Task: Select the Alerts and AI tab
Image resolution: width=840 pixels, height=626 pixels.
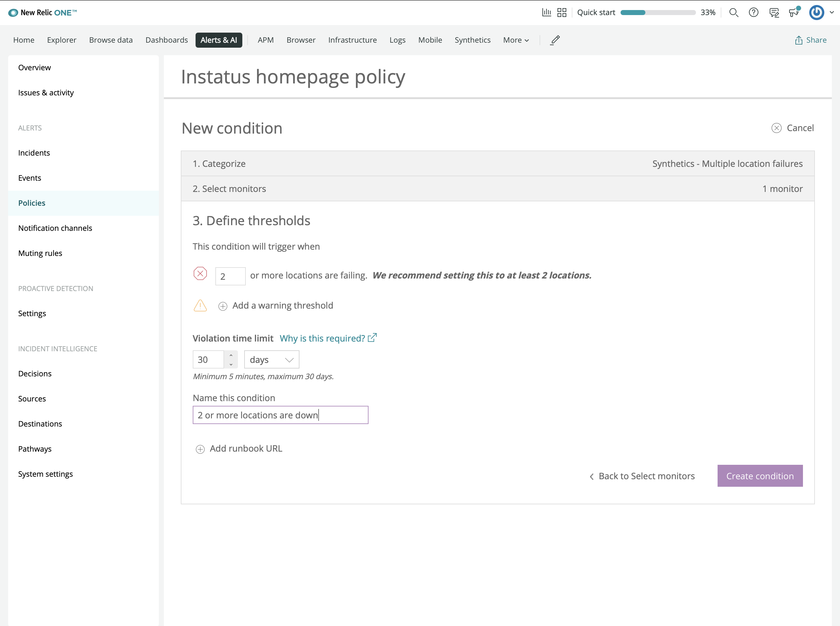Action: 218,40
